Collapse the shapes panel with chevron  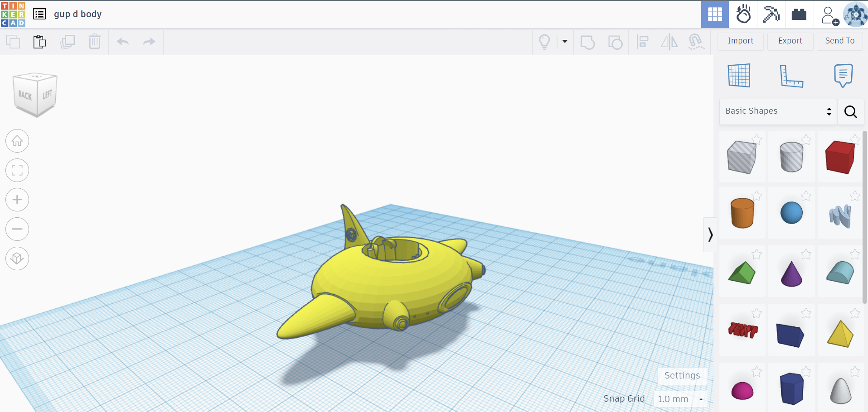point(710,235)
